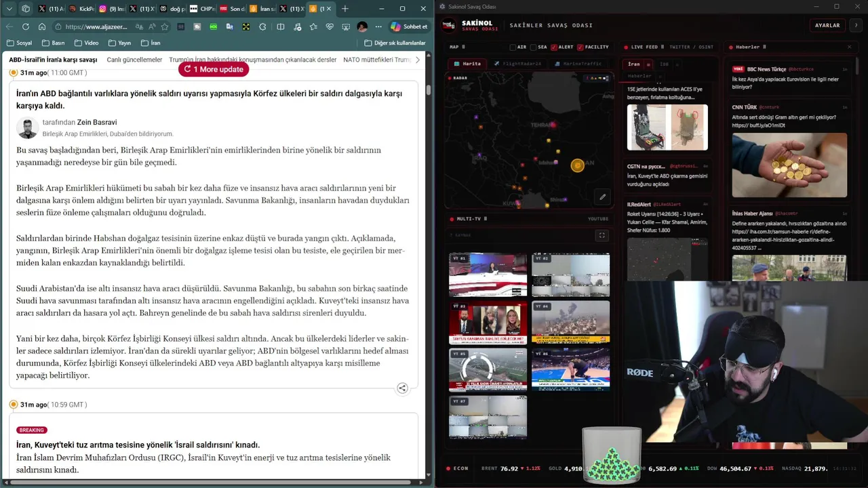The image size is (868, 488).
Task: Open the Basın bookmarks folder
Action: [53, 43]
